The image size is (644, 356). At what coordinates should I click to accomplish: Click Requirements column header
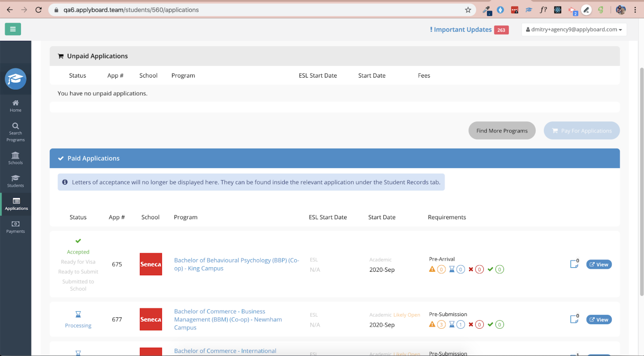pos(447,217)
